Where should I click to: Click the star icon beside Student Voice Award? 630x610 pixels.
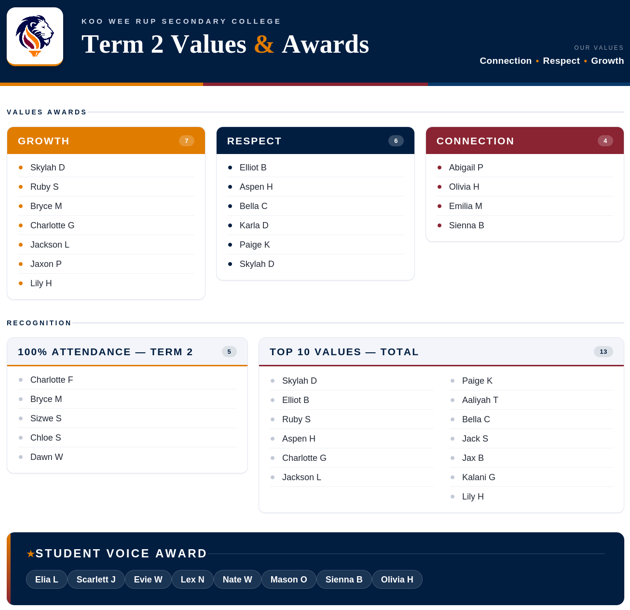coord(31,554)
